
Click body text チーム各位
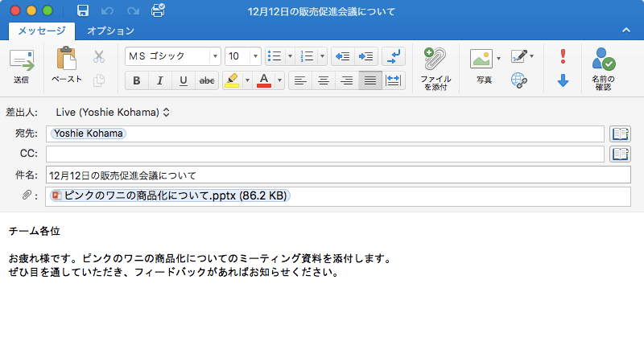[35, 232]
